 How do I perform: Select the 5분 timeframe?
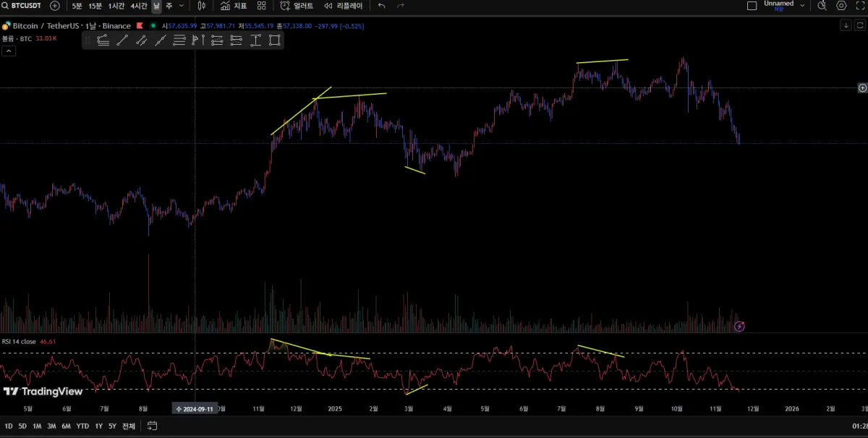77,6
